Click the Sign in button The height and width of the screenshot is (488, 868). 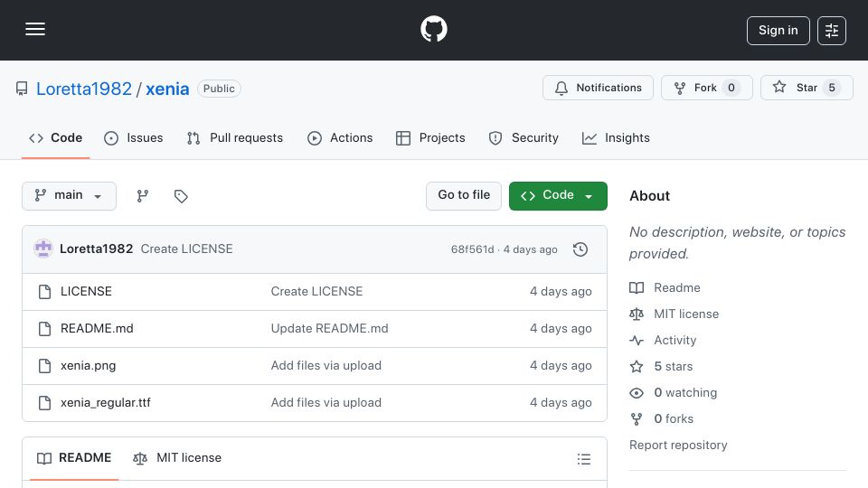tap(778, 31)
